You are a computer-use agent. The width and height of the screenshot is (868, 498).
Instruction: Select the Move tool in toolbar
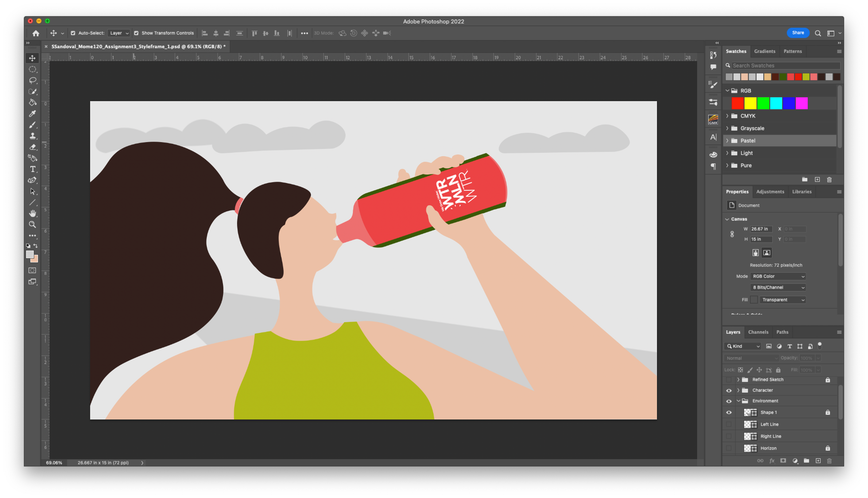point(33,58)
